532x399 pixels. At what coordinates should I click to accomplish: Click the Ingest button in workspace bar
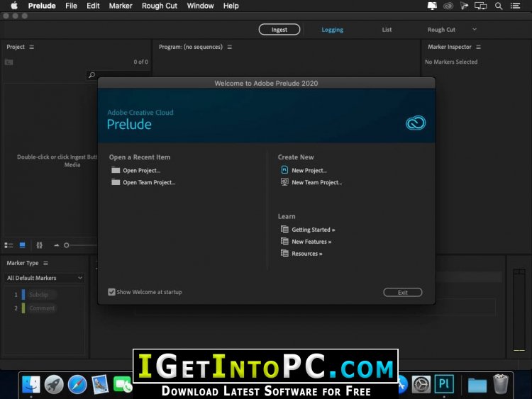[279, 30]
